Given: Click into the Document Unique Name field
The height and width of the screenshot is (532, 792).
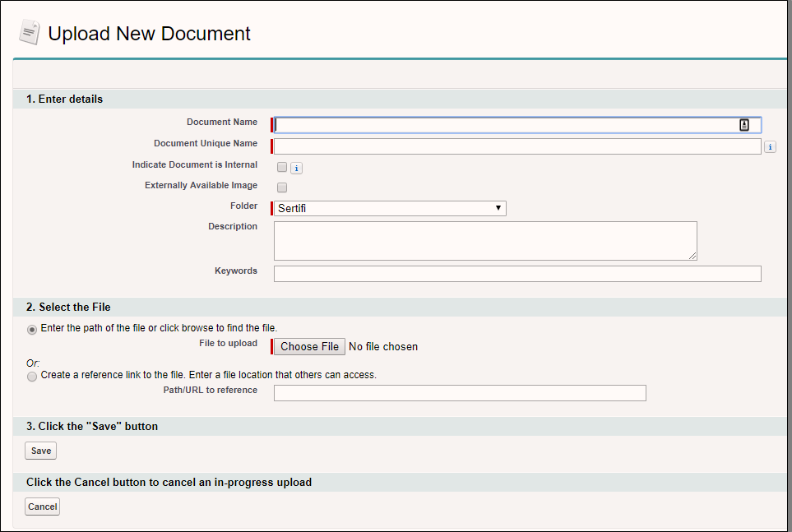Looking at the screenshot, I should pyautogui.click(x=516, y=146).
